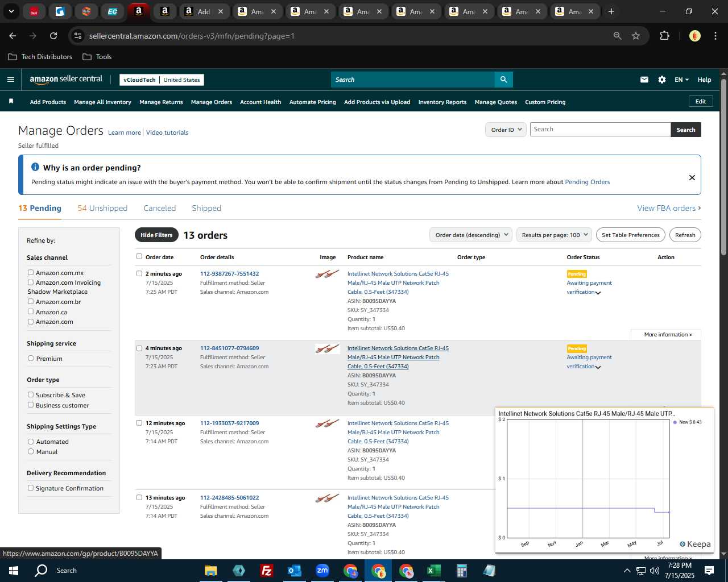This screenshot has width=728, height=582.
Task: Open the Order ID search type dropdown
Action: (x=506, y=130)
